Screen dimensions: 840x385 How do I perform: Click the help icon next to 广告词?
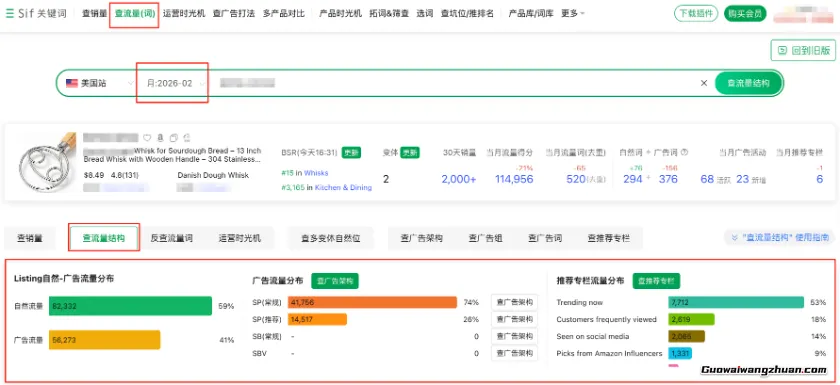pyautogui.click(x=684, y=153)
